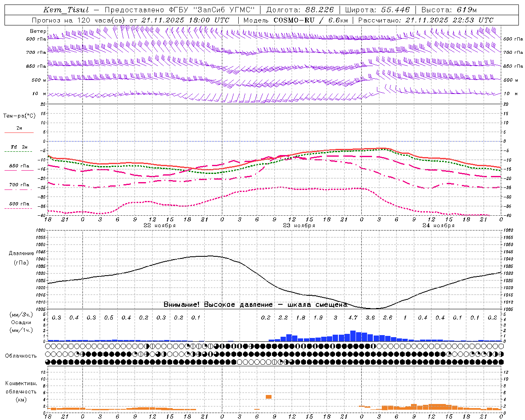Click the Ветер wind panel label
The image size is (525, 420).
click(x=38, y=31)
